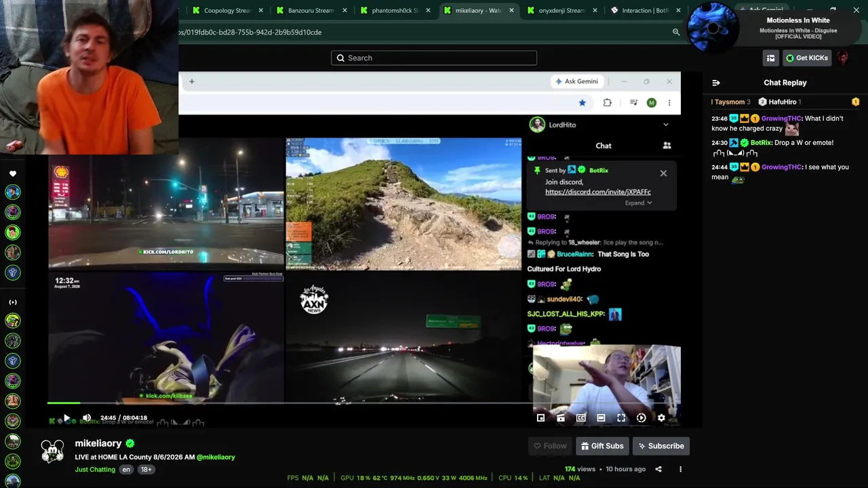Viewport: 868px width, 488px height.
Task: Open Ask Gemini in embedded browser
Action: click(x=577, y=81)
